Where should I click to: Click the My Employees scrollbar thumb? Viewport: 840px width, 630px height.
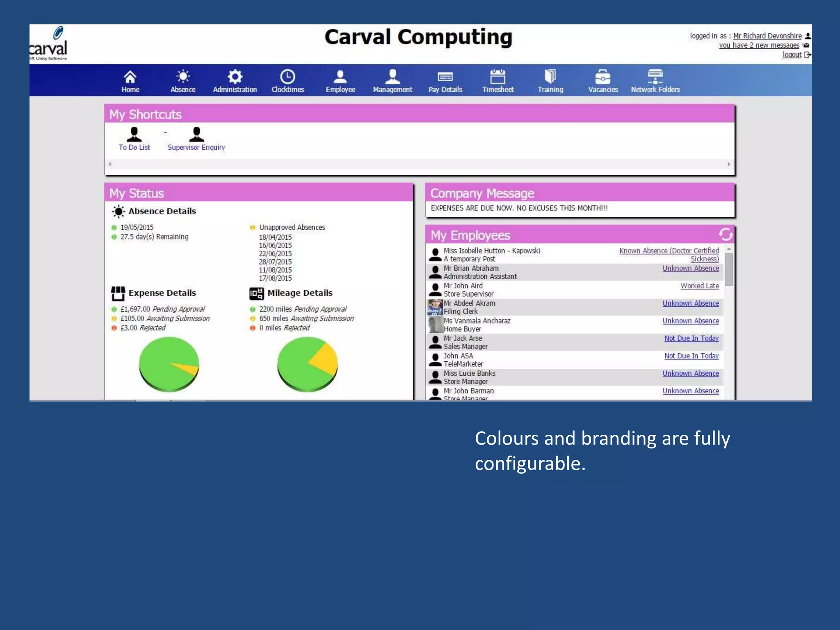pos(729,269)
